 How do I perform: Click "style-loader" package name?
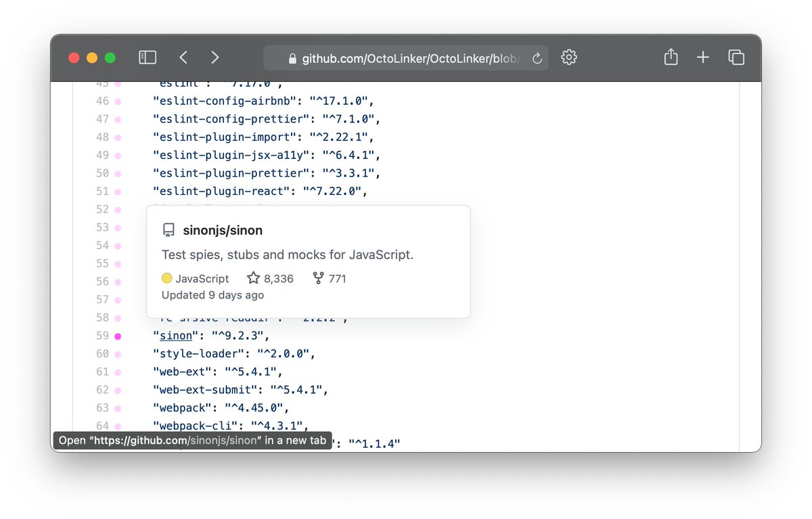point(198,353)
